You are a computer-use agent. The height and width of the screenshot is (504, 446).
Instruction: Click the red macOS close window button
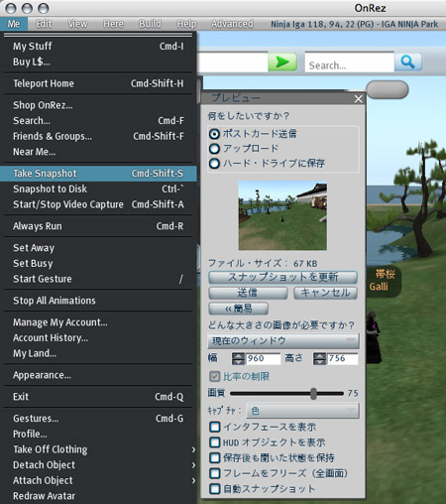[x=11, y=8]
